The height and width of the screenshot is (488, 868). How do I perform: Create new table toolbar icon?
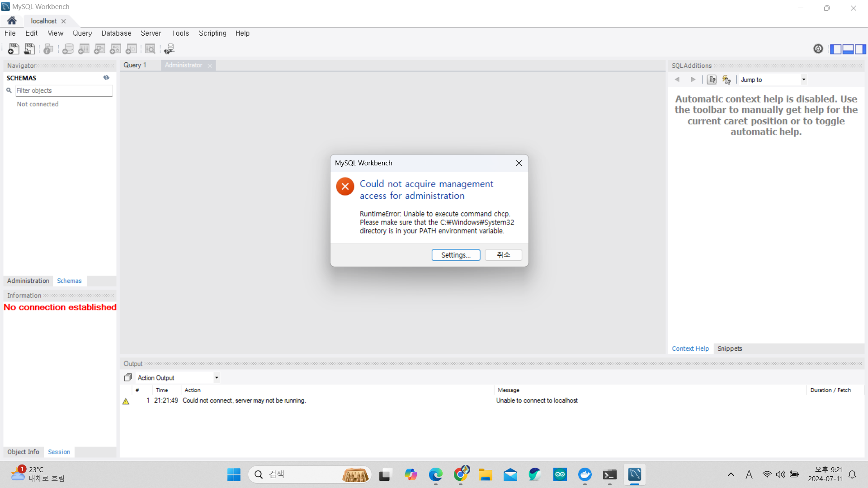pos(84,49)
